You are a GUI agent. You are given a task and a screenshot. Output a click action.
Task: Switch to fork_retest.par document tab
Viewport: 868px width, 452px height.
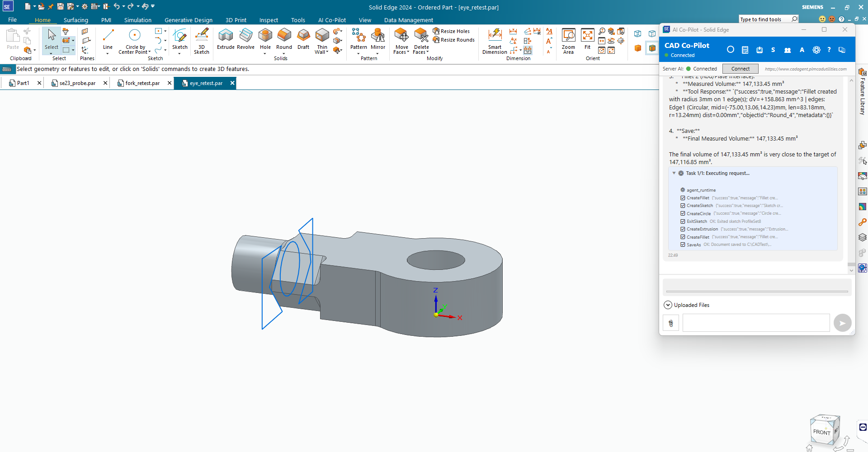pos(142,83)
